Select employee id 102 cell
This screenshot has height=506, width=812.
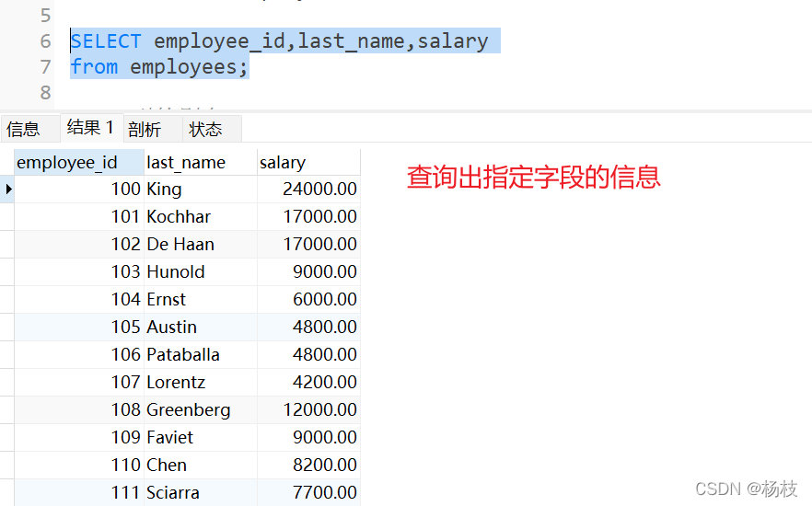[79, 244]
